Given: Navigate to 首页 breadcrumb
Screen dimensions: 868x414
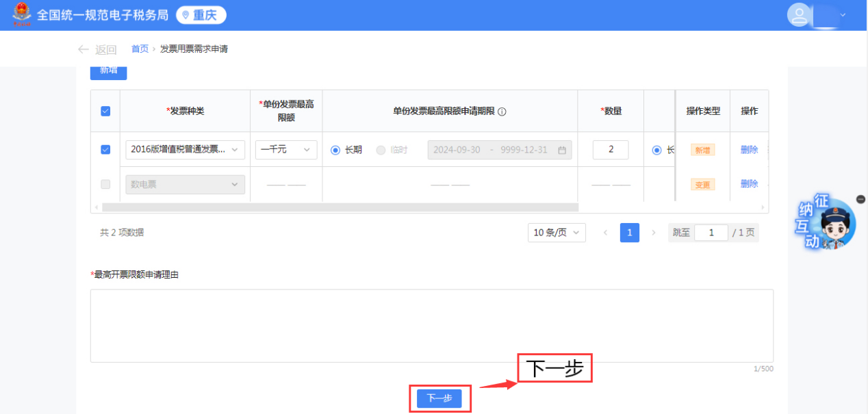Looking at the screenshot, I should (140, 49).
